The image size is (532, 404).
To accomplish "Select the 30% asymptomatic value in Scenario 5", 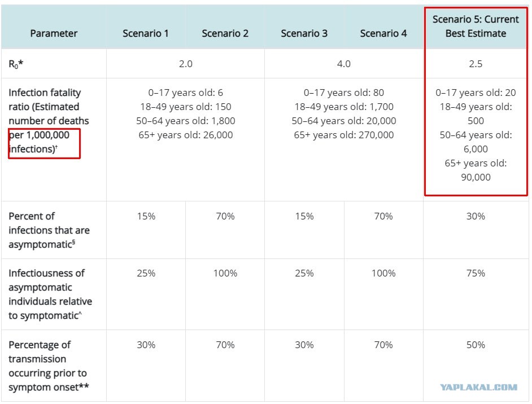I will pos(476,216).
